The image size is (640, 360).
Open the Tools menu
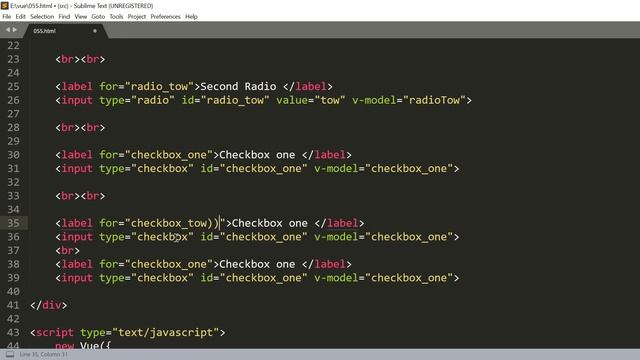coord(116,17)
